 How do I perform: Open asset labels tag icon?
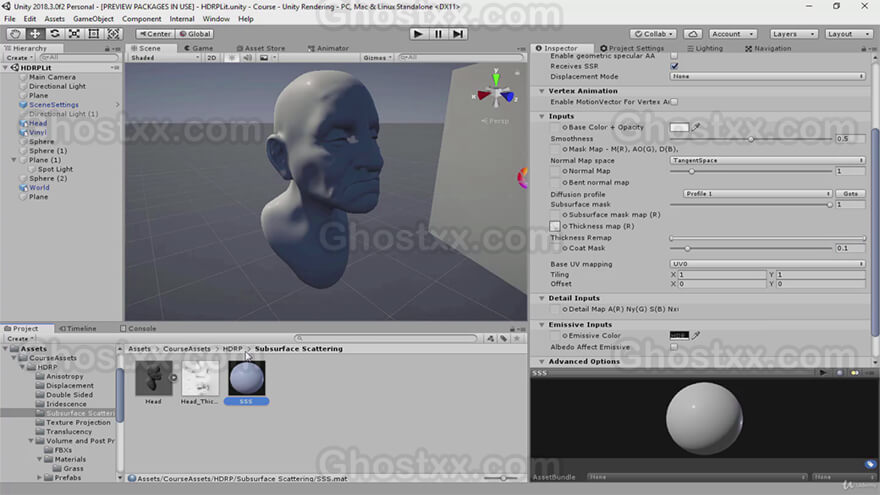click(870, 464)
